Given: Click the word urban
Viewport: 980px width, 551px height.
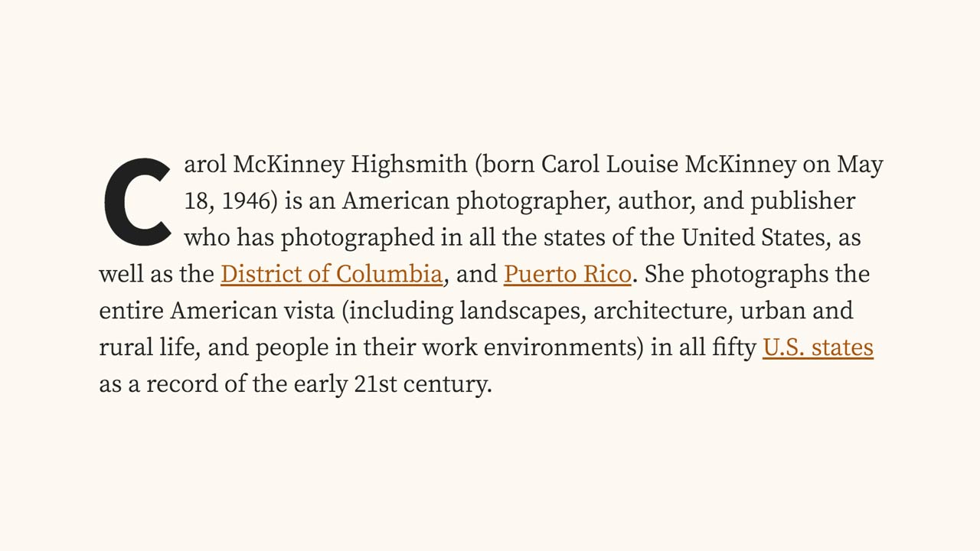Looking at the screenshot, I should click(x=772, y=311).
